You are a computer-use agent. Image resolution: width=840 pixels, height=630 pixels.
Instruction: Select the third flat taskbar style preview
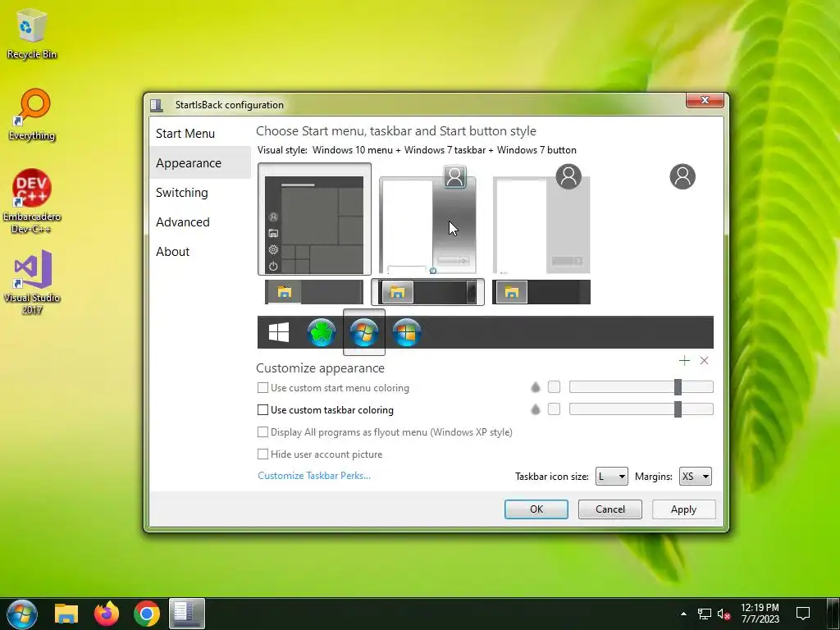click(541, 292)
